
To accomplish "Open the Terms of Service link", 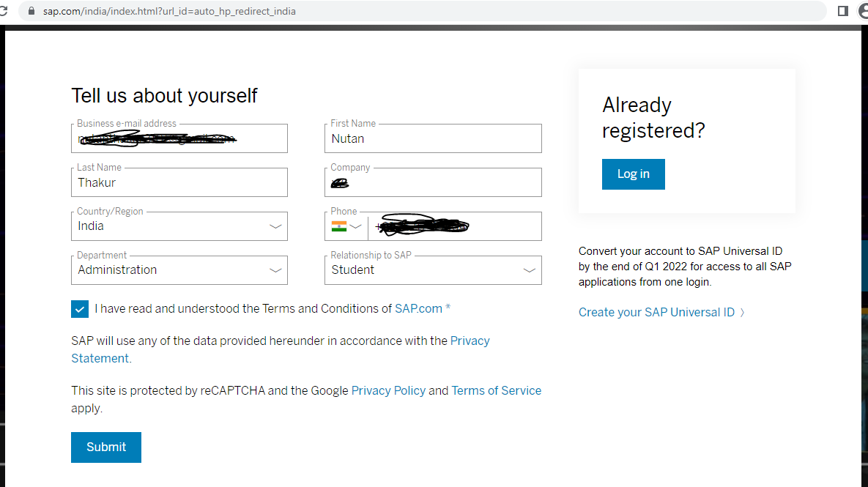I will click(496, 391).
